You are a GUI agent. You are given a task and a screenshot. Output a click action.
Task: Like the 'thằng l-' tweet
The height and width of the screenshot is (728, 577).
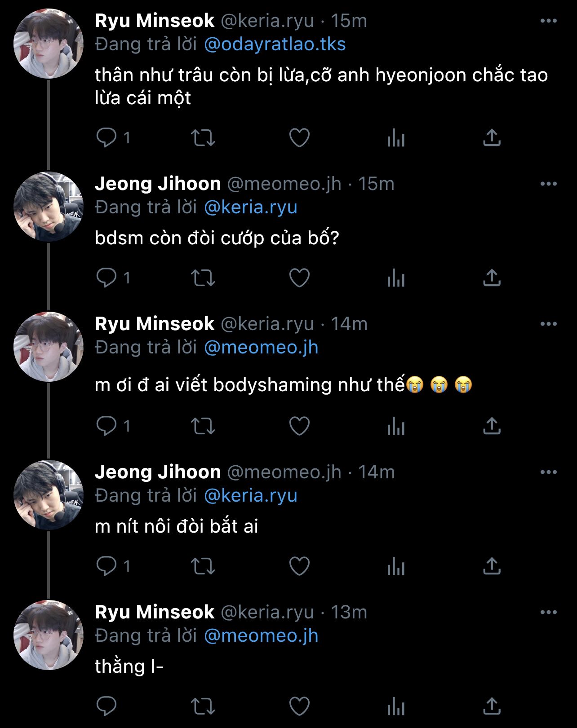(x=299, y=706)
